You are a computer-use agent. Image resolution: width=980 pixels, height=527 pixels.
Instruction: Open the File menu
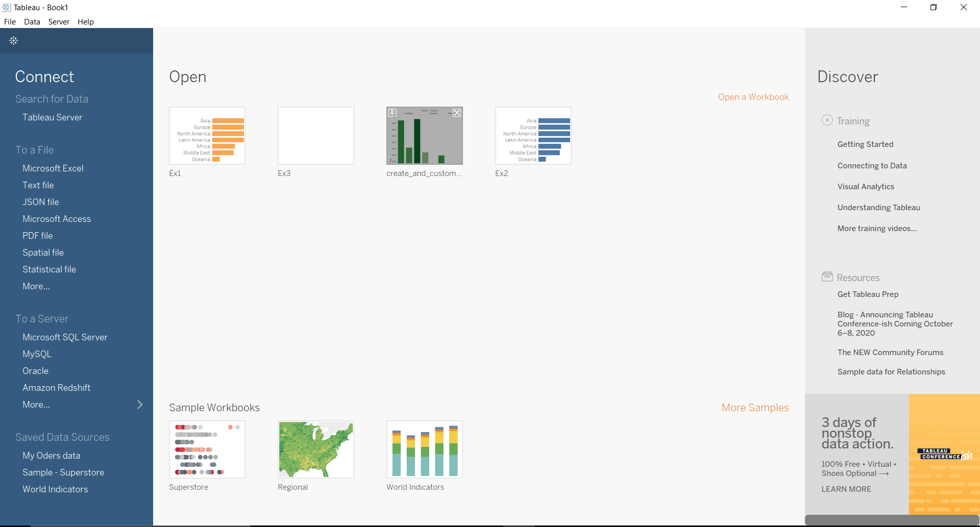pos(10,22)
